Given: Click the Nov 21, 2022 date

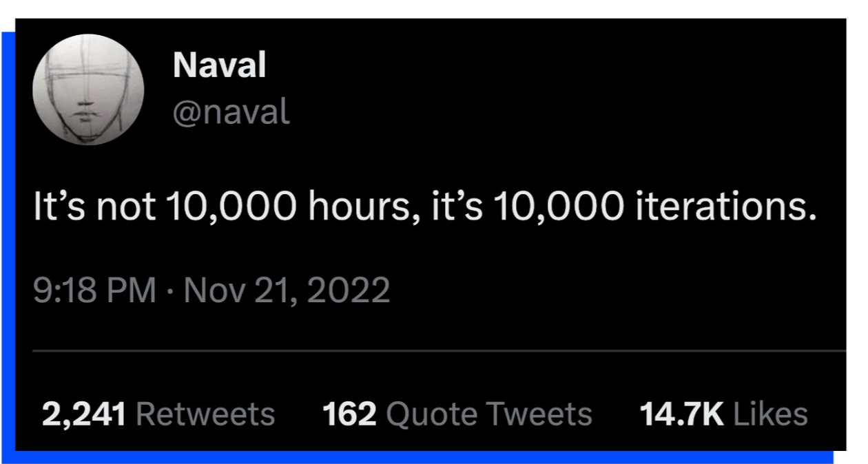Looking at the screenshot, I should 287,291.
